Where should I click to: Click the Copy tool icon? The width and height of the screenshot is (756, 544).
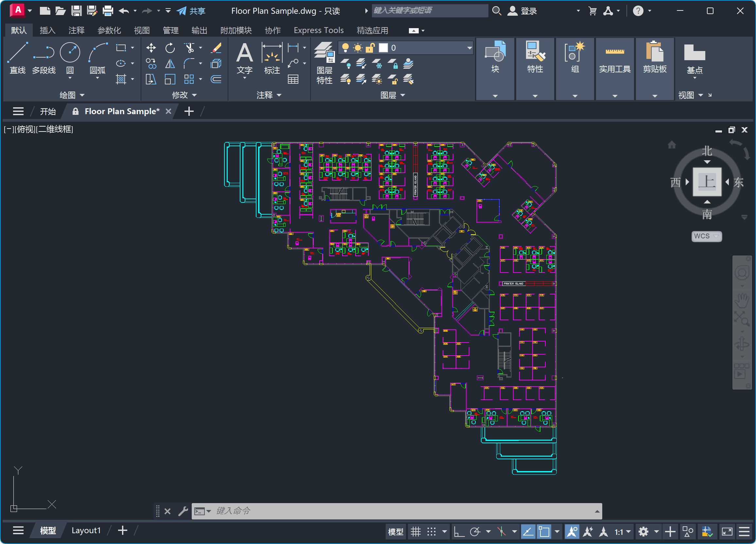(x=151, y=63)
